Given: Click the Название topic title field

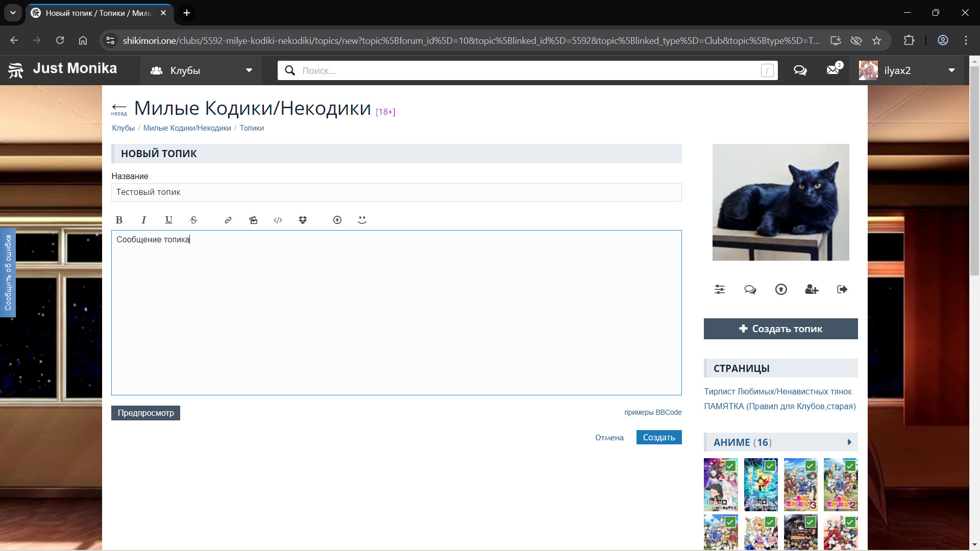Looking at the screenshot, I should click(396, 192).
